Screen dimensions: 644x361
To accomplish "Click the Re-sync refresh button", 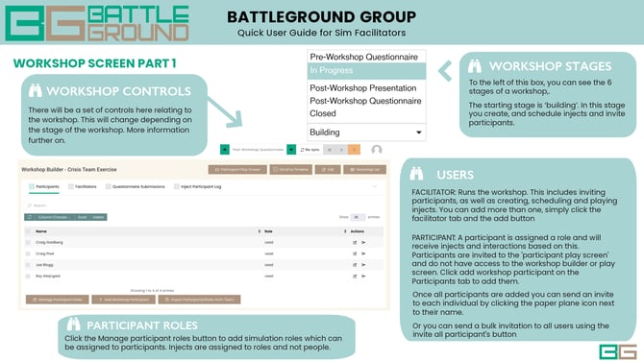I will pyautogui.click(x=310, y=150).
